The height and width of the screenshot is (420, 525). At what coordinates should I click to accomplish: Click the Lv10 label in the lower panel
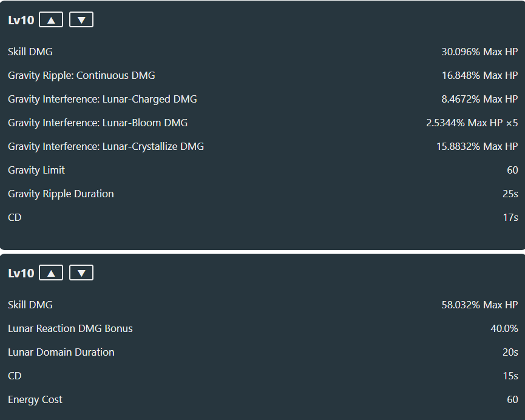[x=21, y=273]
